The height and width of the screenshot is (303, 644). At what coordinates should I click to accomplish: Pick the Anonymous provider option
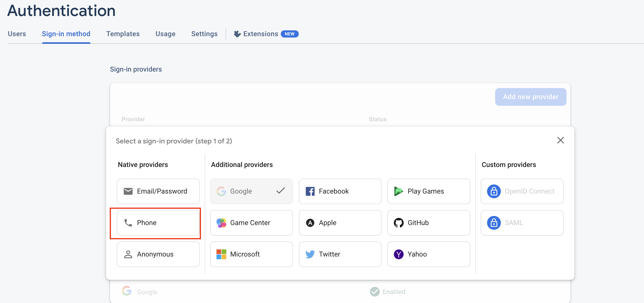[x=158, y=254]
